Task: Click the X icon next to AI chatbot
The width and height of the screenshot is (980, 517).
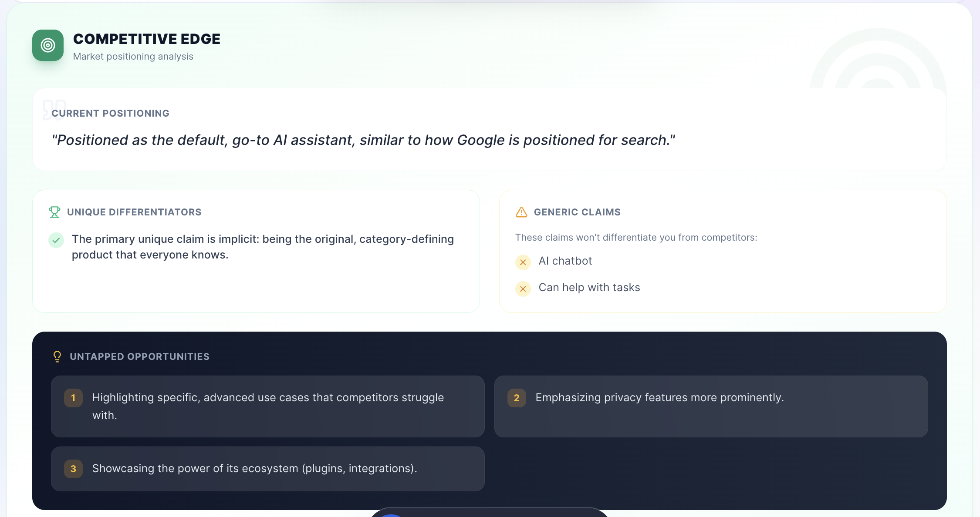Action: click(x=523, y=262)
